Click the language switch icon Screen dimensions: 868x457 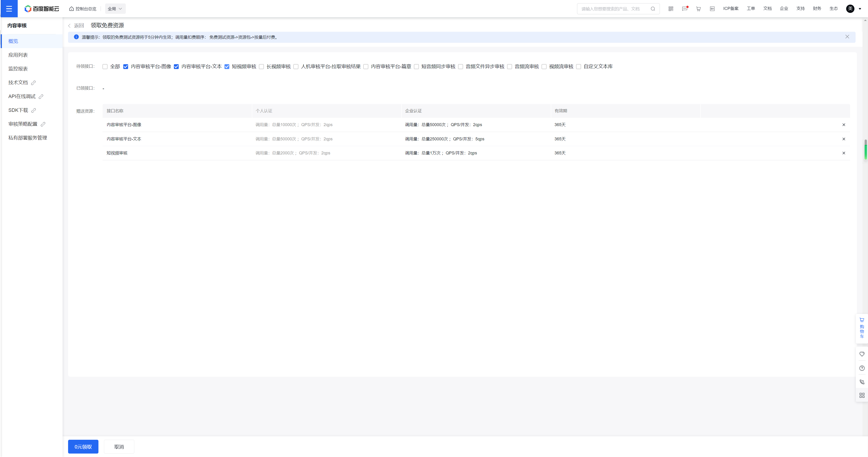(x=712, y=9)
